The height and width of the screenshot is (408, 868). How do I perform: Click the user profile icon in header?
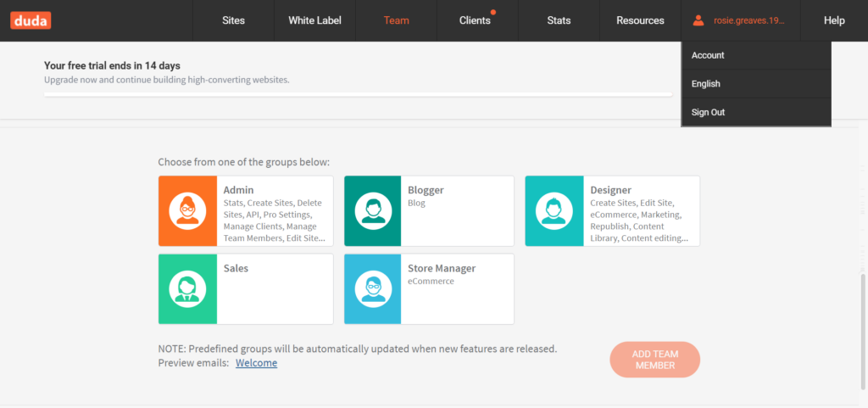click(x=698, y=20)
